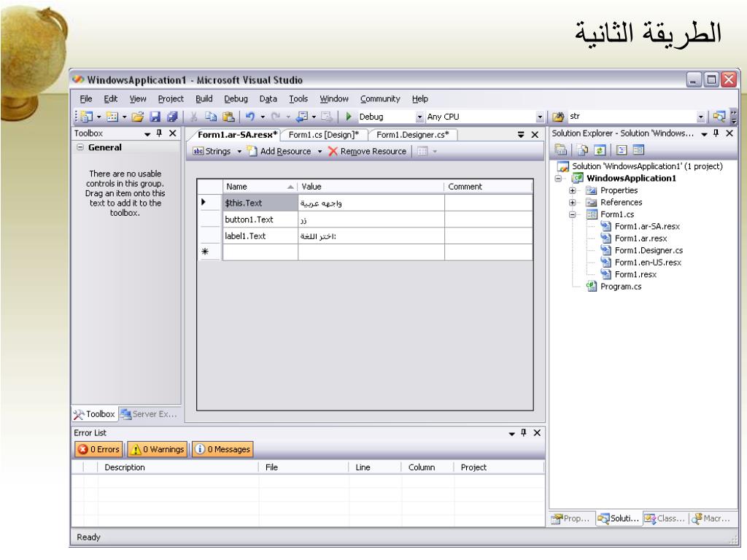Viewport: 747px width, 560px height.
Task: Click the Save All icon
Action: pos(172,116)
